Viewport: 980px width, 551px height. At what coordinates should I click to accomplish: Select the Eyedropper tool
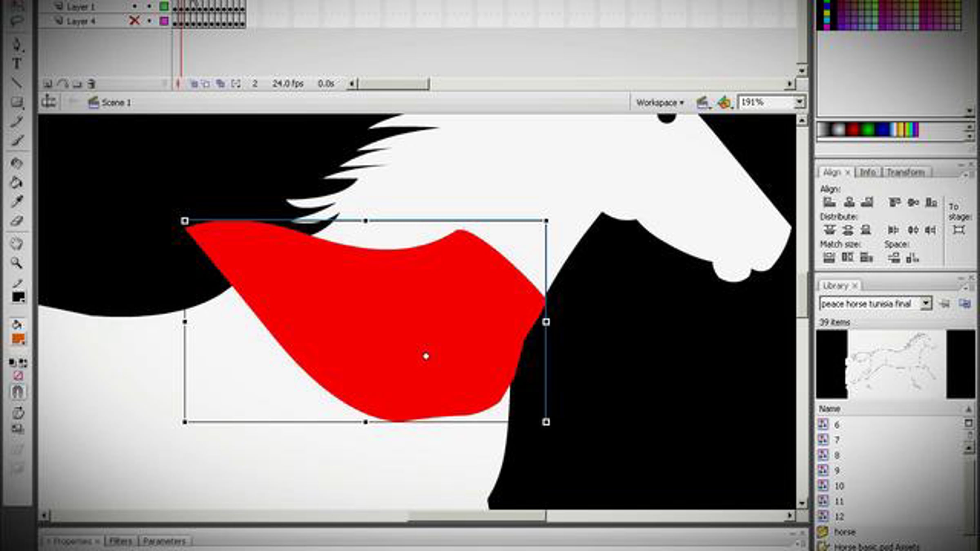17,201
